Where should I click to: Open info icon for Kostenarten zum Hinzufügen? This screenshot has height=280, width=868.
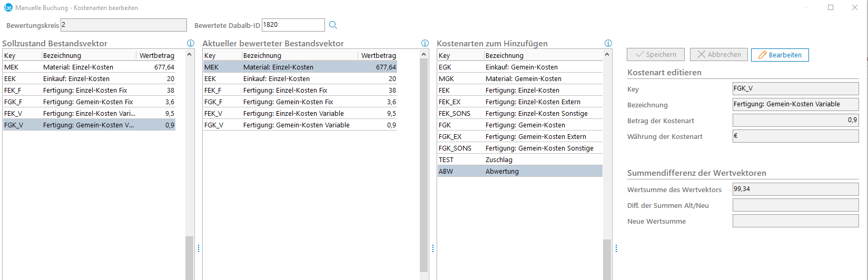click(x=608, y=44)
